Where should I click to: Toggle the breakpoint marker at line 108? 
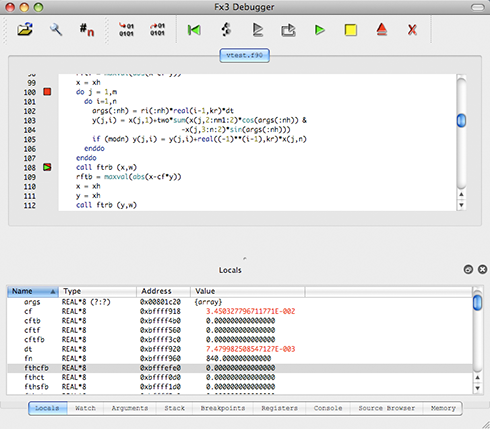click(x=47, y=167)
